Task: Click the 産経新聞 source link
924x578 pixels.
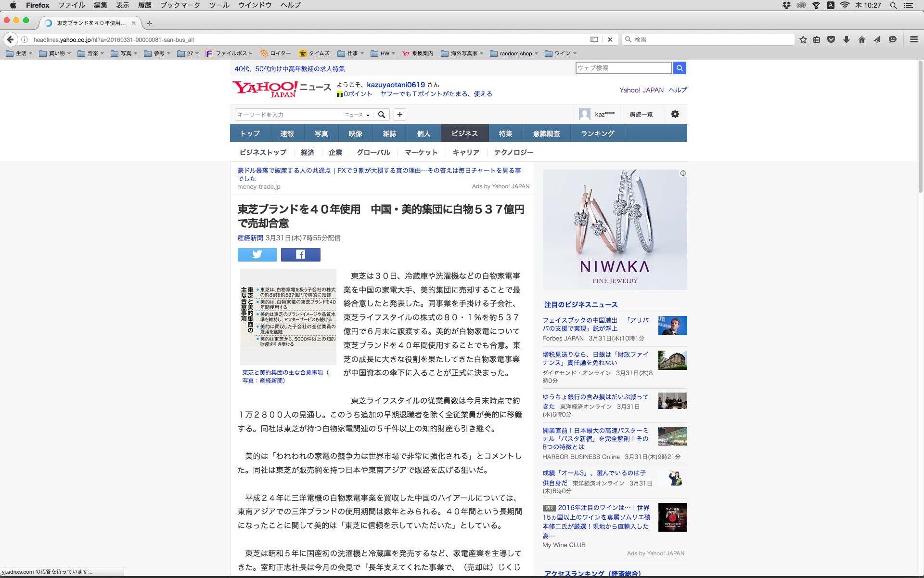Action: [250, 238]
